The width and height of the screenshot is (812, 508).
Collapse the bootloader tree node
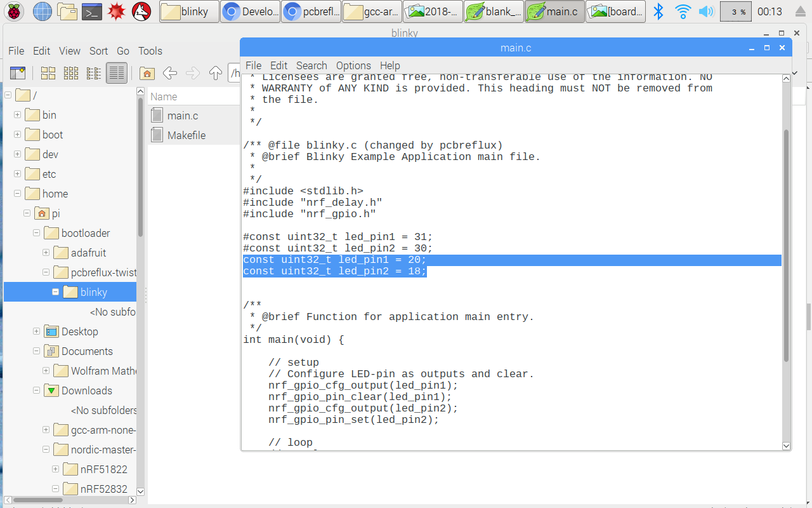pos(37,233)
